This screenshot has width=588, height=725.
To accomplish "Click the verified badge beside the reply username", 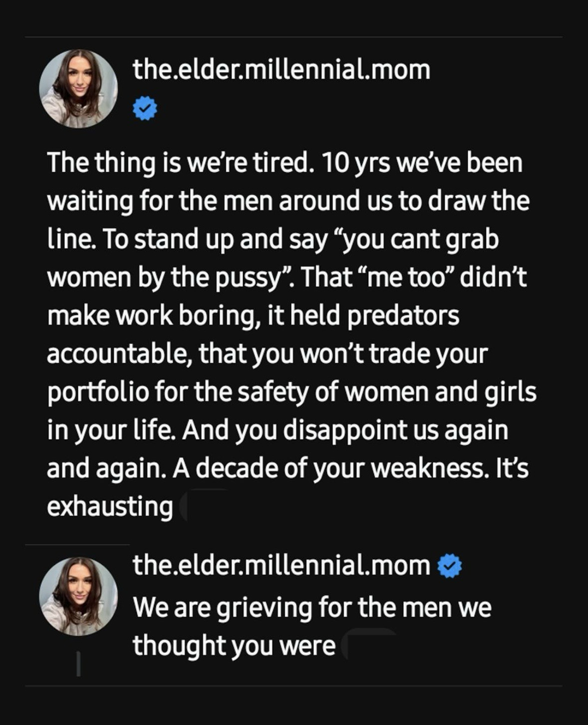I will point(450,566).
